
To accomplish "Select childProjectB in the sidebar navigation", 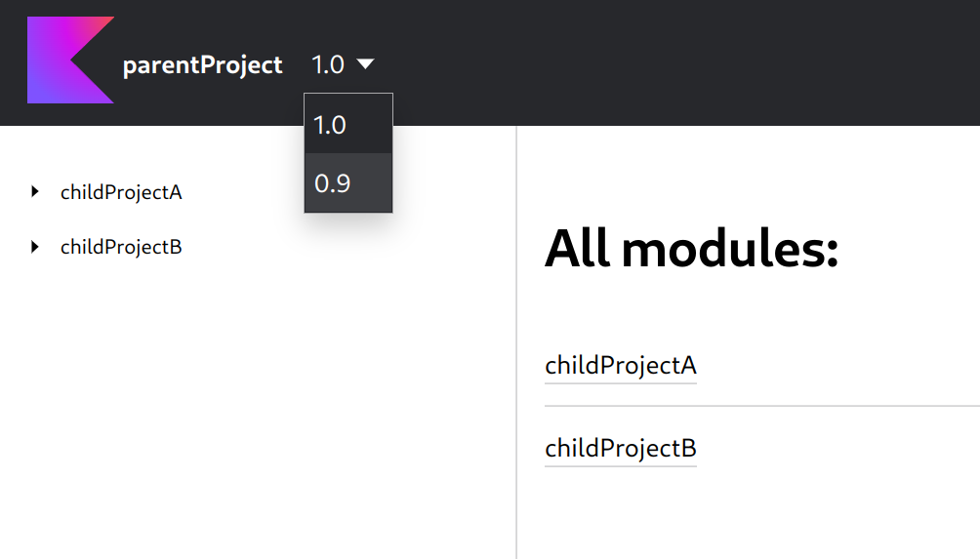I will click(x=121, y=248).
